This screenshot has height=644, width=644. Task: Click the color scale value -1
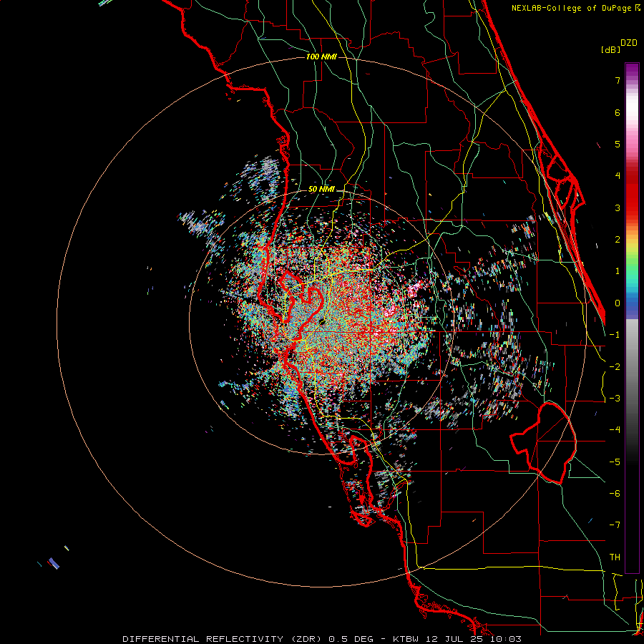[615, 335]
